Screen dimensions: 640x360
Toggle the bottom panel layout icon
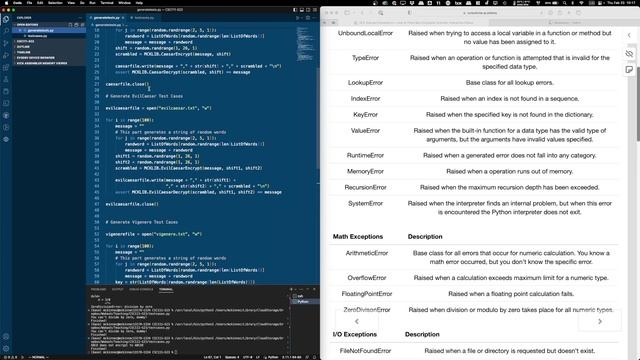coord(302,10)
